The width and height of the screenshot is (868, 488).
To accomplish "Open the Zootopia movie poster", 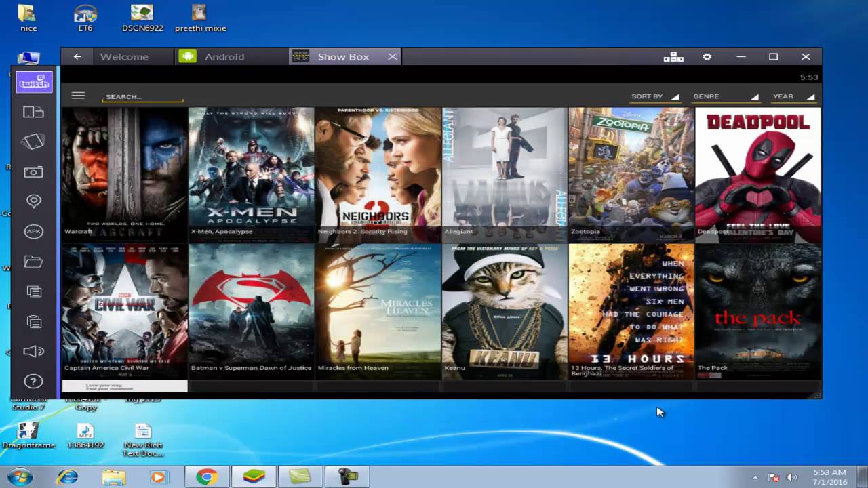I will (631, 175).
